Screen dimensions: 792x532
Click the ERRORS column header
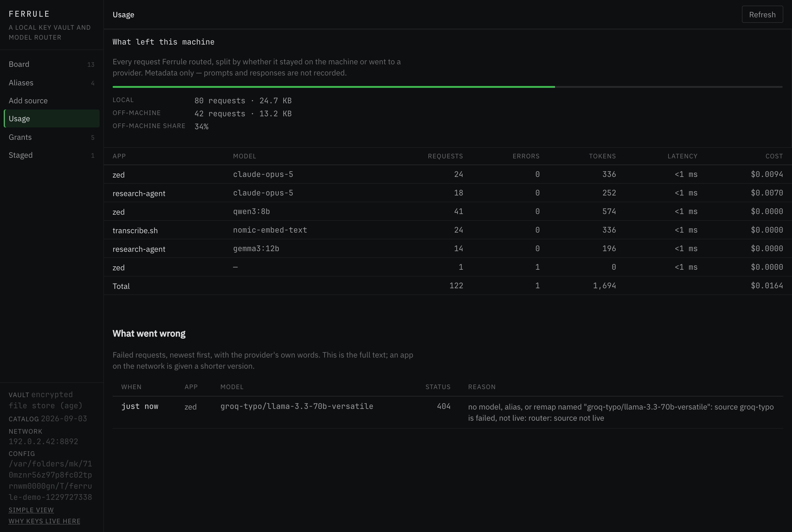pos(526,156)
